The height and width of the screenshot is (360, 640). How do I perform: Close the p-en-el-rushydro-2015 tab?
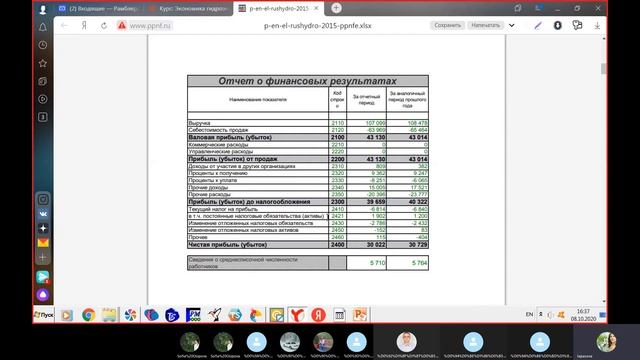click(x=316, y=8)
